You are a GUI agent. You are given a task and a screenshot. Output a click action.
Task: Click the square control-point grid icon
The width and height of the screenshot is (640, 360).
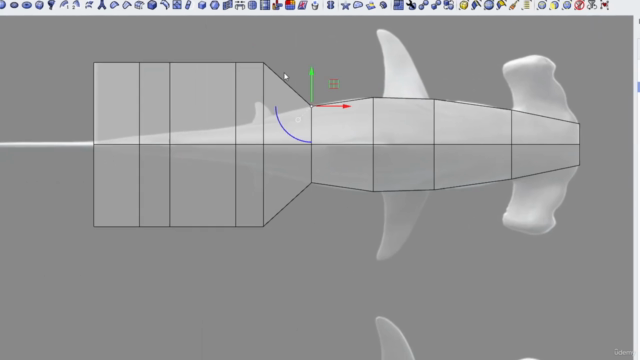[x=177, y=5]
